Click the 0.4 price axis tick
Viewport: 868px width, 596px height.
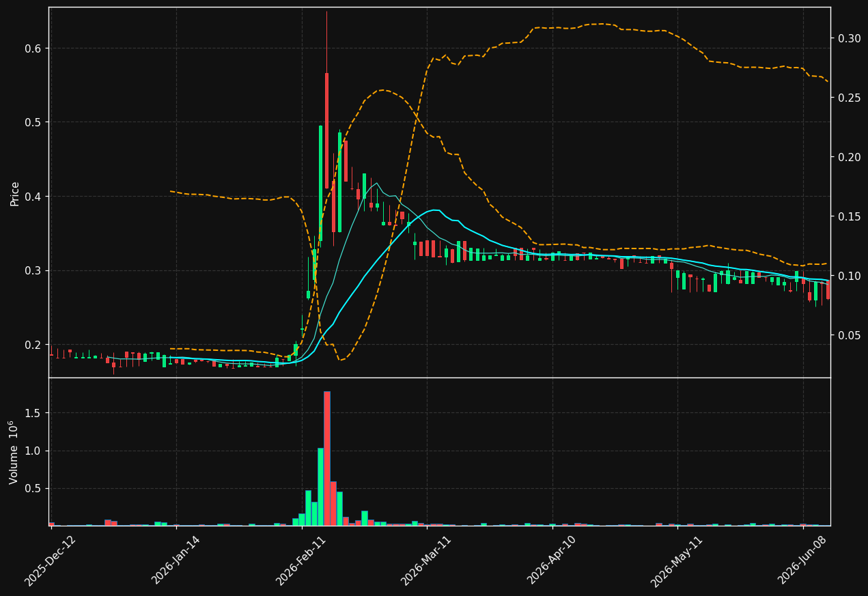click(x=34, y=197)
